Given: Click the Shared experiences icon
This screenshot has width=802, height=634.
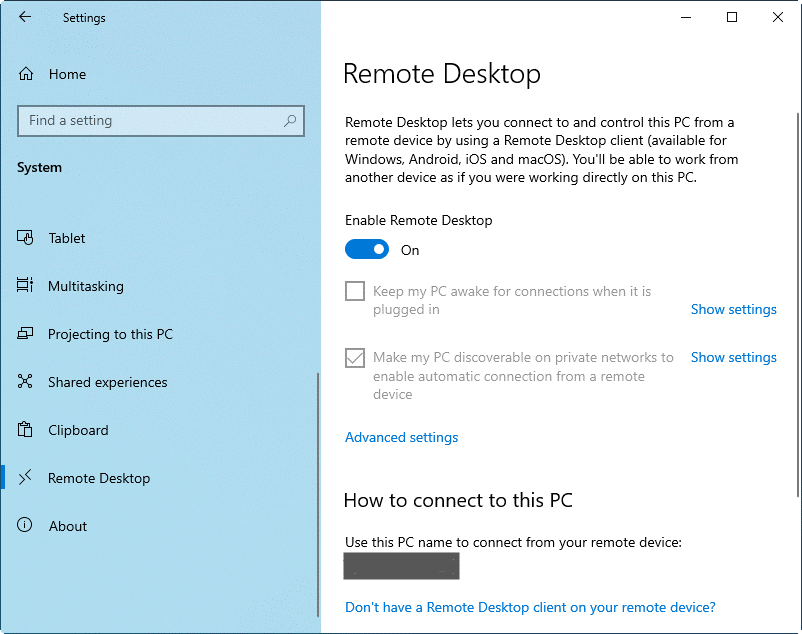Looking at the screenshot, I should click(x=26, y=382).
